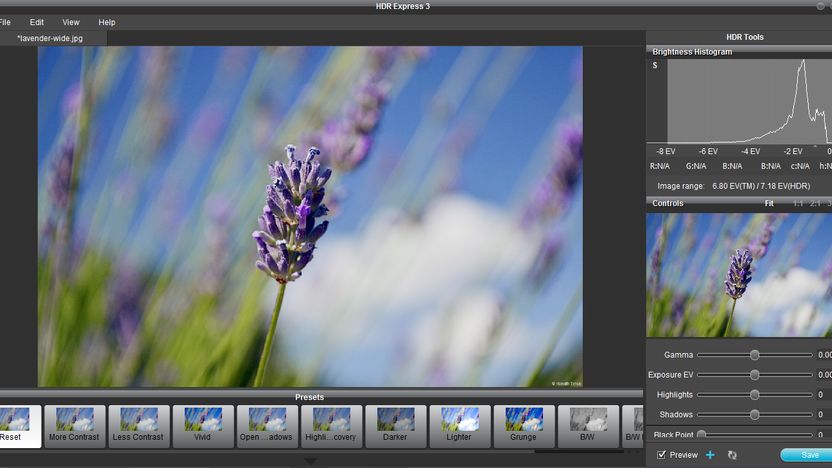Viewport: 832px width, 468px height.
Task: Set navigator zoom to 2:1
Action: (816, 203)
